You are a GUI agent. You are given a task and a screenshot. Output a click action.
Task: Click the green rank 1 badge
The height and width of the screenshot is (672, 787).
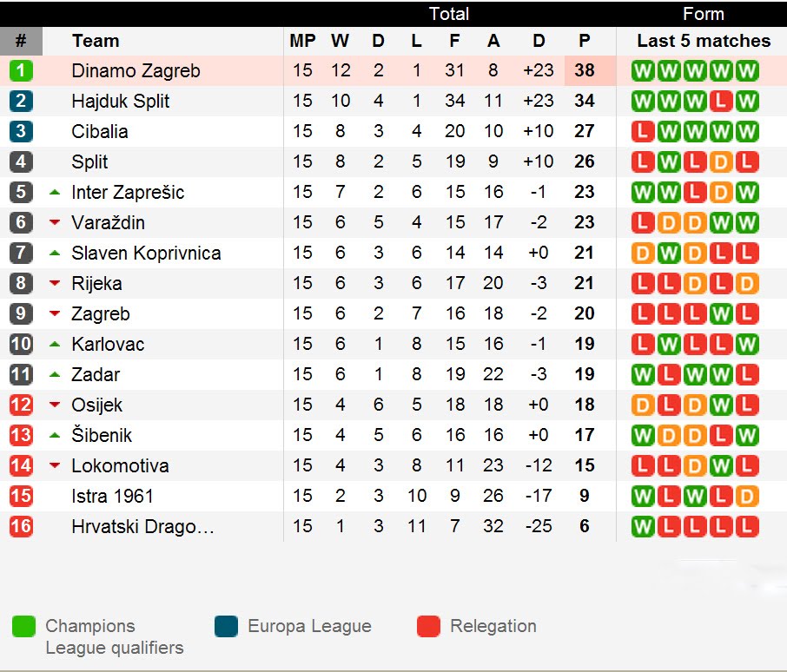21,71
